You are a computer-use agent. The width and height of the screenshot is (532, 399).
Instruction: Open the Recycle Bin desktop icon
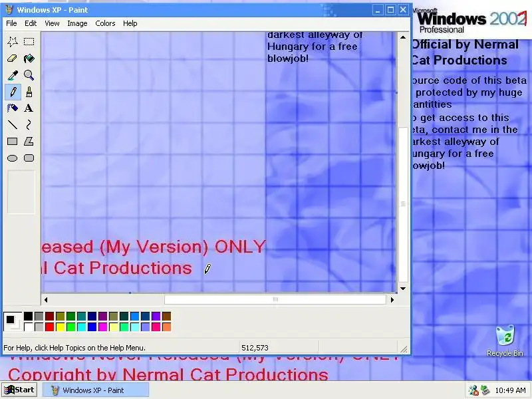click(505, 340)
